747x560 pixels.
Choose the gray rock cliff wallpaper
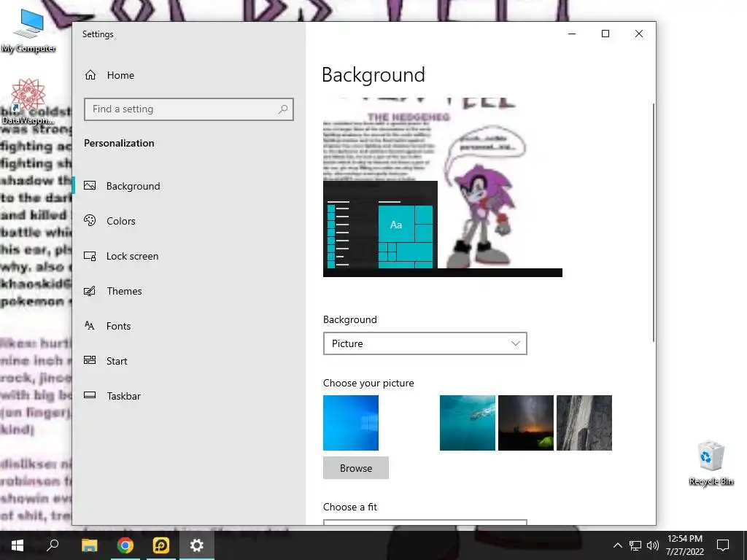tap(584, 423)
